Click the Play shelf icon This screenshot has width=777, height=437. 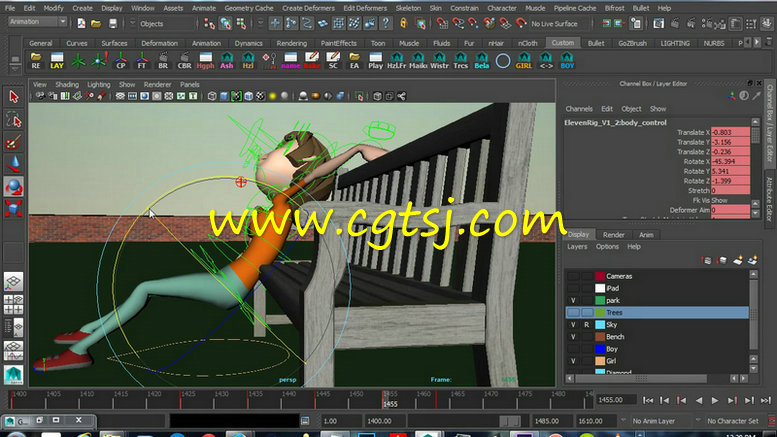[x=376, y=60]
